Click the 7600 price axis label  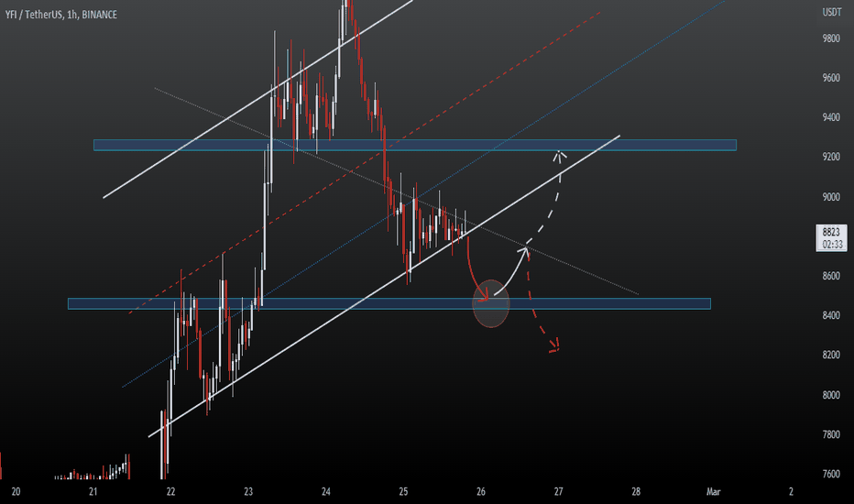831,474
